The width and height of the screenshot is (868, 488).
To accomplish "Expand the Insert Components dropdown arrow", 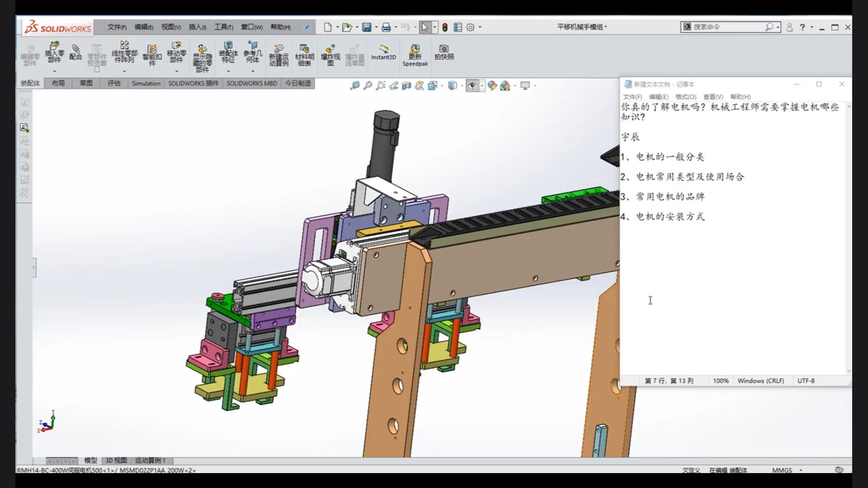I will coord(55,71).
